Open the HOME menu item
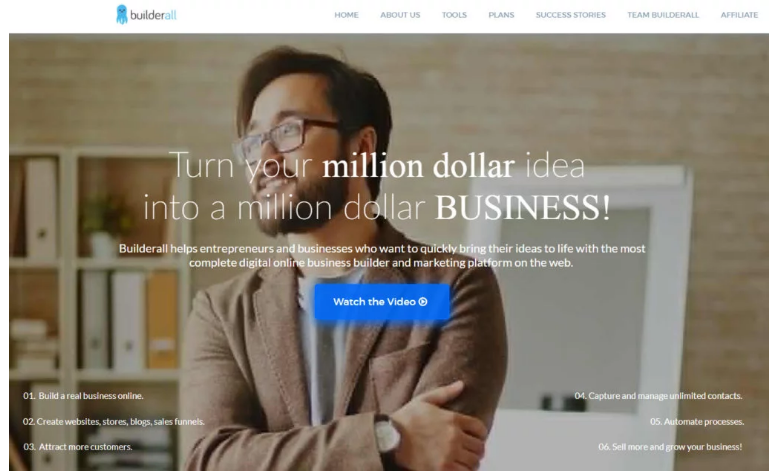This screenshot has width=776, height=475. [x=346, y=15]
